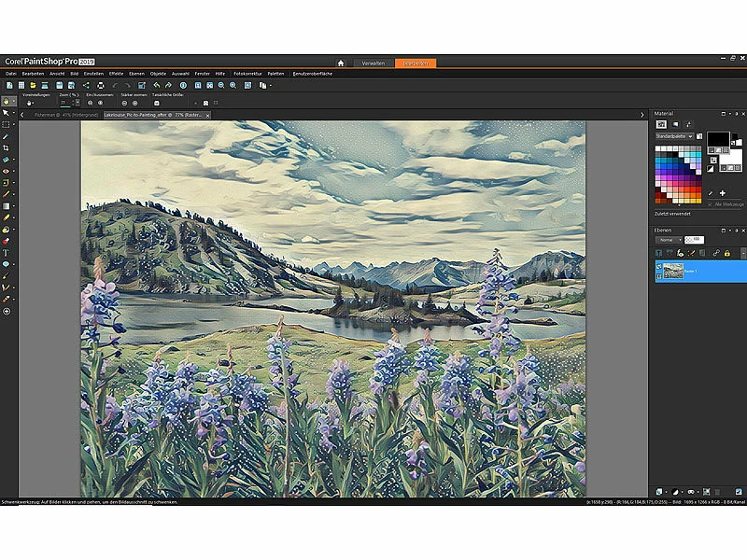Select the Red Eye tool

(x=6, y=172)
